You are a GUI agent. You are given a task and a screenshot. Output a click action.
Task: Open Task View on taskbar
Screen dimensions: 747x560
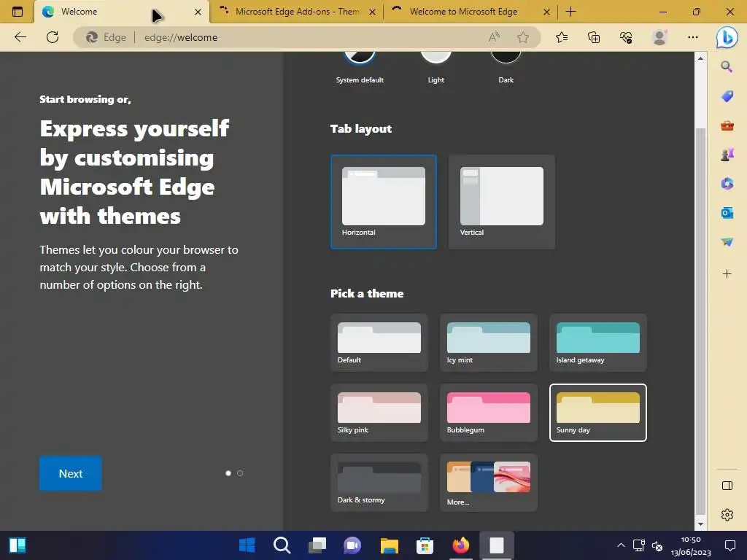coord(317,545)
